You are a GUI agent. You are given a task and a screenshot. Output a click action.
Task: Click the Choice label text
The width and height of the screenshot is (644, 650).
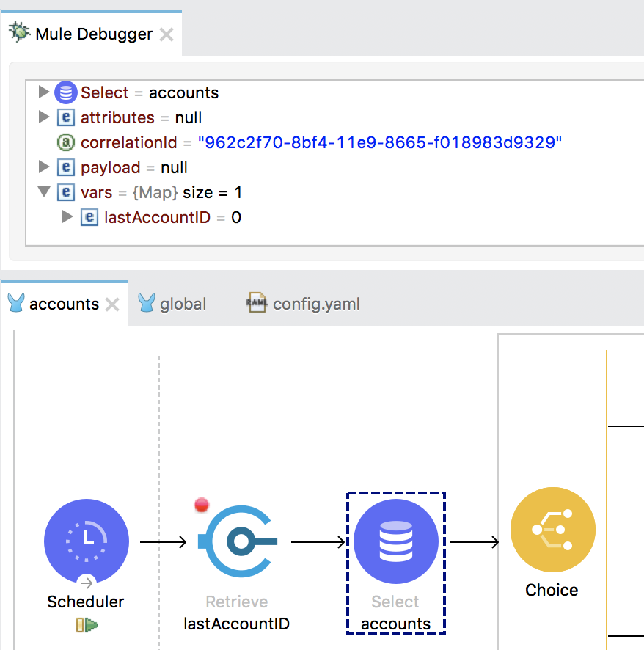(x=552, y=590)
